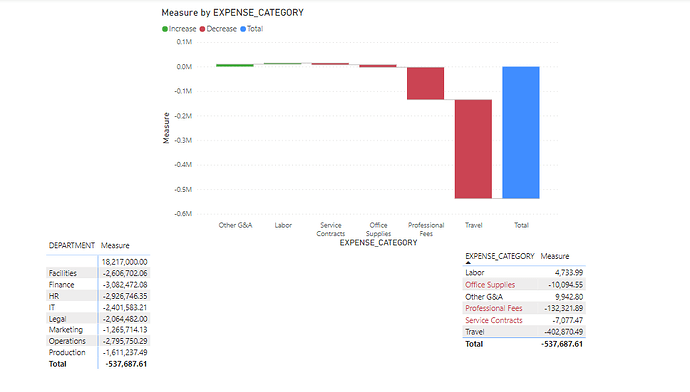The width and height of the screenshot is (690, 392).
Task: Select Professional Fees row in expense table
Action: tap(524, 308)
